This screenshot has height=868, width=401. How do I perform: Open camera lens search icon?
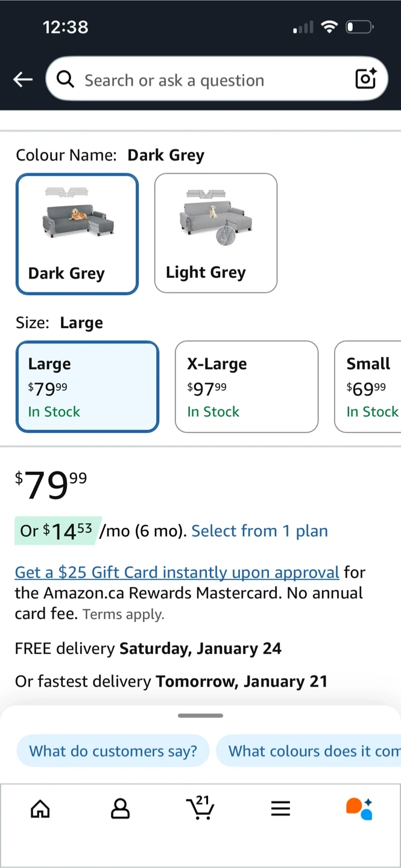click(x=365, y=79)
